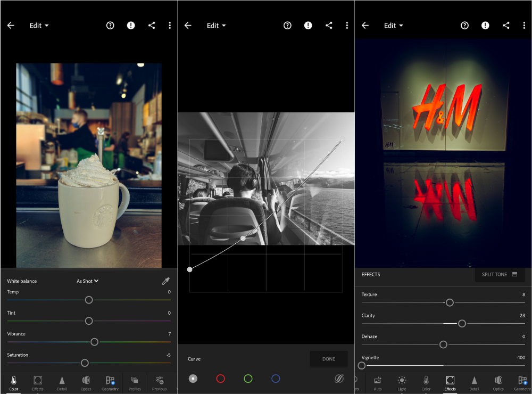The width and height of the screenshot is (532, 394).
Task: Open Detail tab in H&M screen toolbar
Action: point(475,383)
